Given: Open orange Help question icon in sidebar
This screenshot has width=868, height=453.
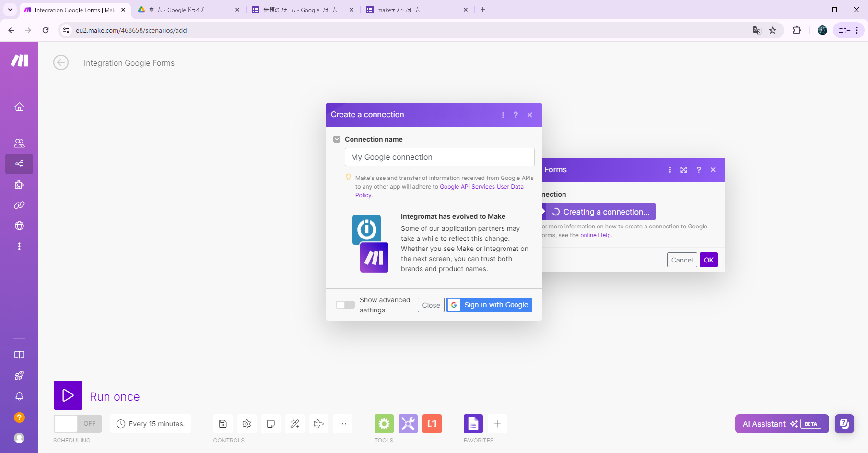Looking at the screenshot, I should click(x=19, y=417).
